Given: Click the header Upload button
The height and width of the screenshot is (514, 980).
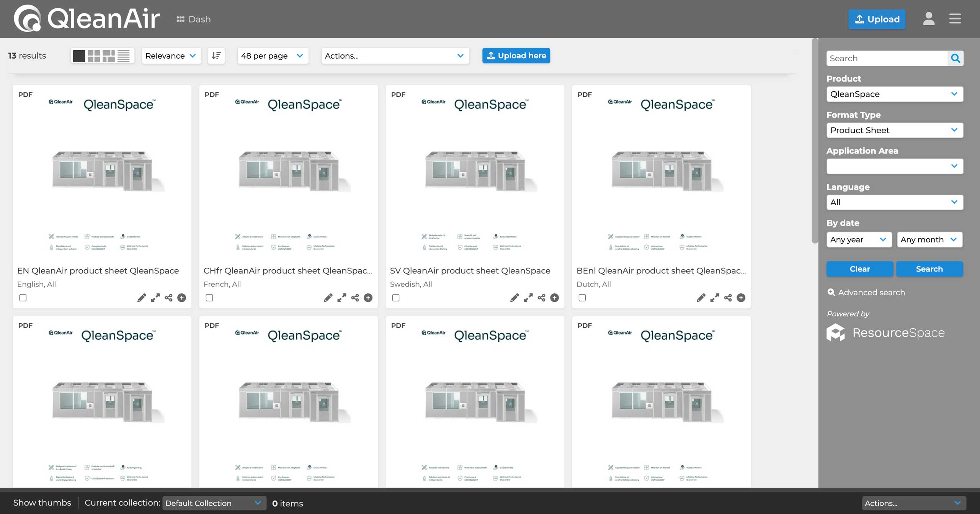Looking at the screenshot, I should point(877,19).
